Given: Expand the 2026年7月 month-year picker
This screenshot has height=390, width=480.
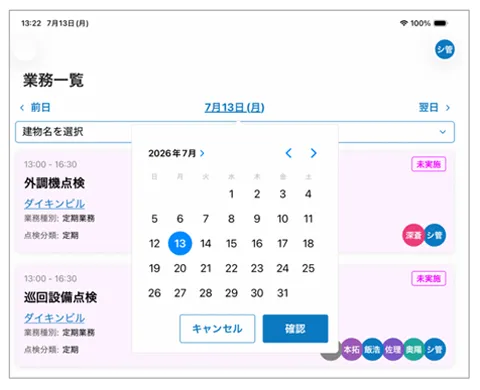Looking at the screenshot, I should point(176,153).
